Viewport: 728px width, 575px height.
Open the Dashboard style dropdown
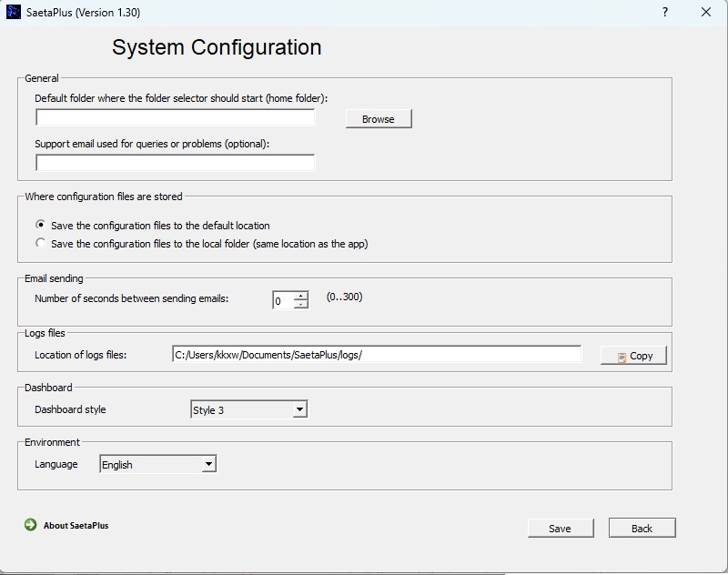(299, 410)
